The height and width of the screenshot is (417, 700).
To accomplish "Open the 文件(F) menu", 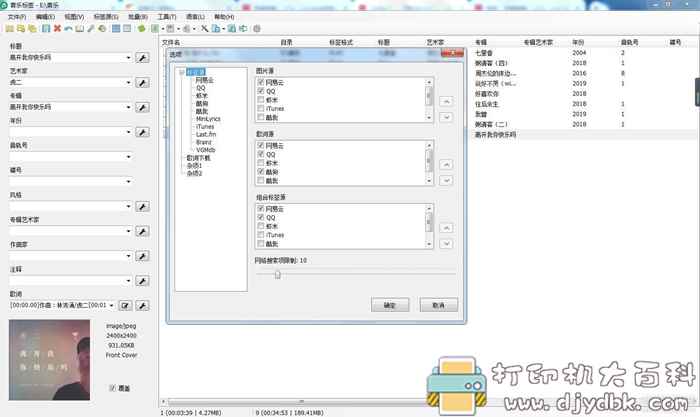I will (17, 17).
